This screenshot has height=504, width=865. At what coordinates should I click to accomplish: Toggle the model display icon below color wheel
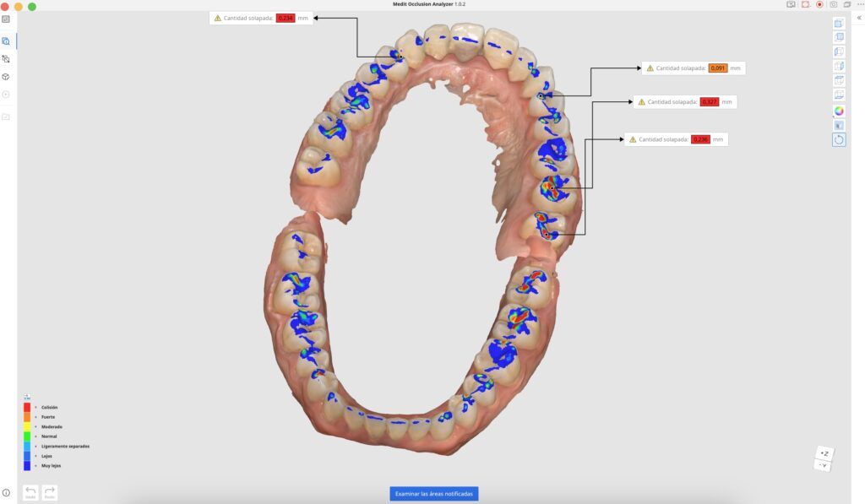(x=839, y=125)
